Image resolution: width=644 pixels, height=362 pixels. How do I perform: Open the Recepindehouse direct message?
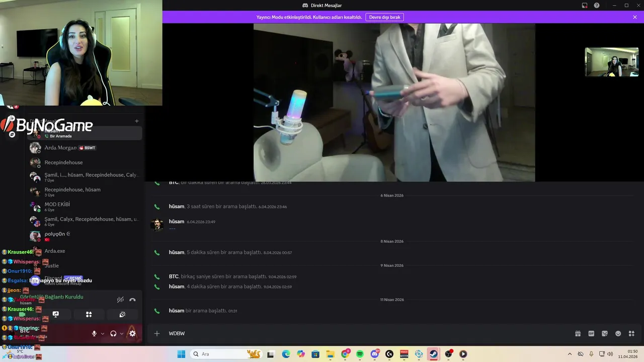tap(85, 162)
